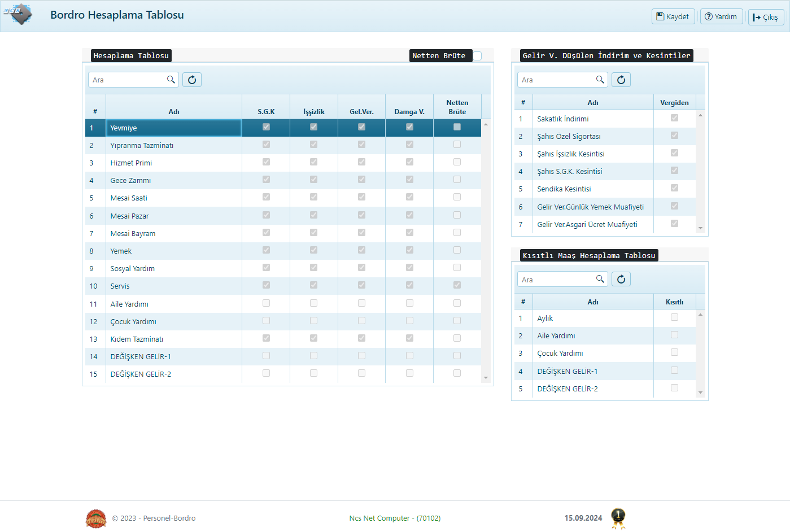
Task: Toggle Gel.Ver. checkbox for Gece Zammı
Action: [361, 180]
